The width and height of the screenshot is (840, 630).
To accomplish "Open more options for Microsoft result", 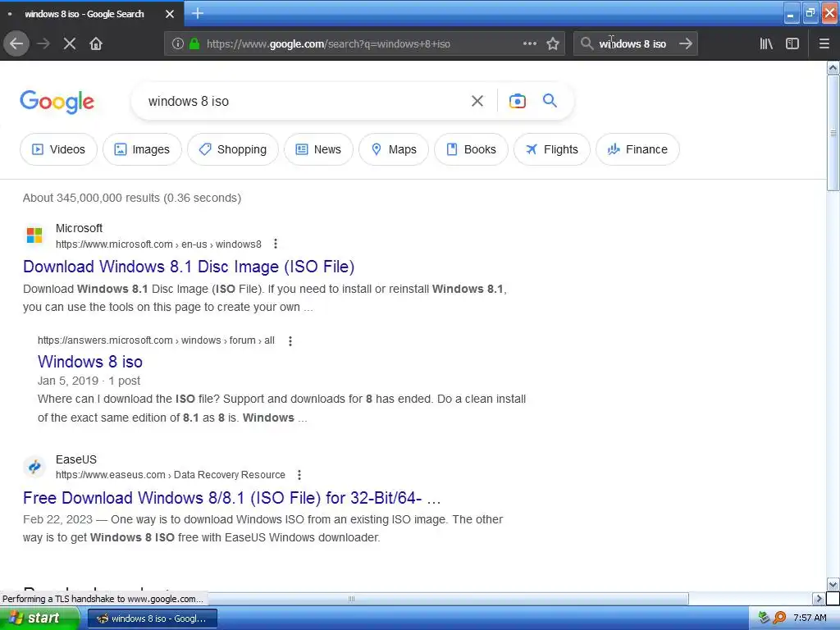I will [276, 244].
